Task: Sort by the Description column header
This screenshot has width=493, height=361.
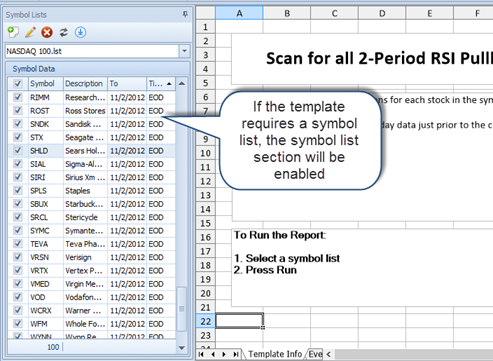Action: [x=85, y=83]
